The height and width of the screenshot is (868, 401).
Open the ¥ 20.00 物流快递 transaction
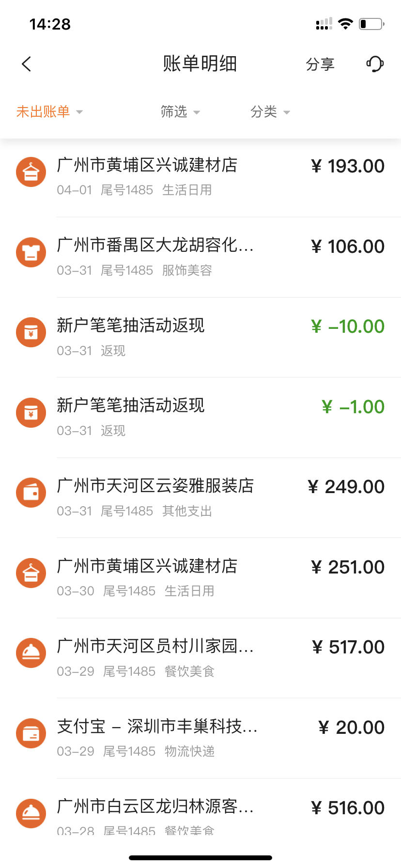(200, 739)
